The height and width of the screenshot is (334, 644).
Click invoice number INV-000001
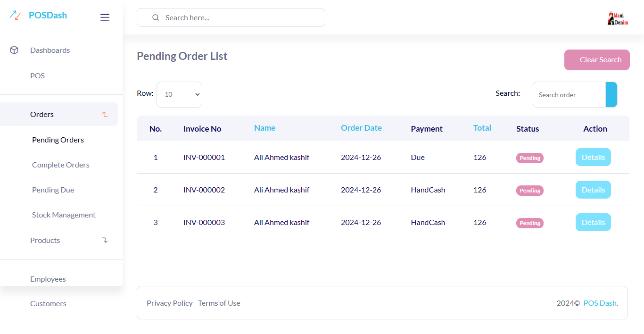tap(204, 157)
